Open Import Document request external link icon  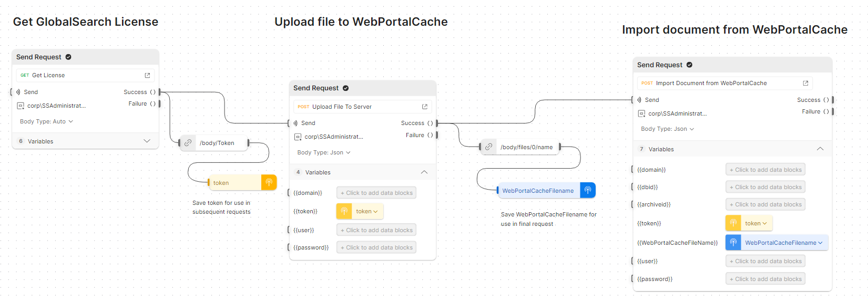coord(805,83)
